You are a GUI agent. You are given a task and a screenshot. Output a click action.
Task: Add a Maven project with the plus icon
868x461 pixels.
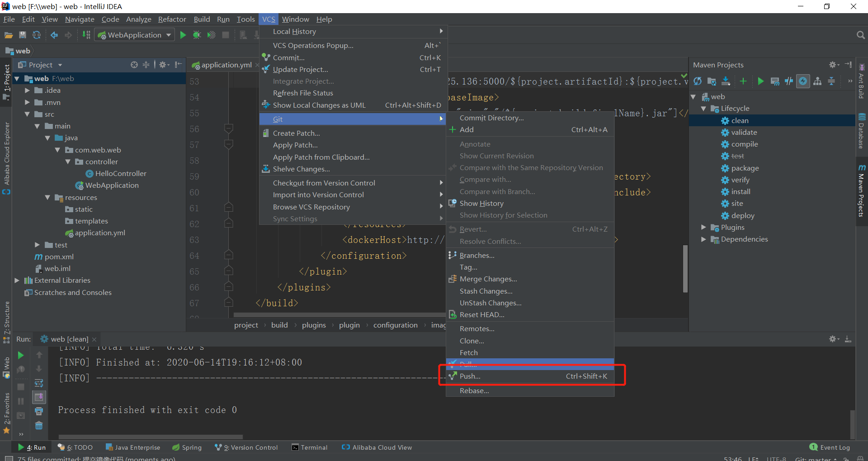coord(743,81)
